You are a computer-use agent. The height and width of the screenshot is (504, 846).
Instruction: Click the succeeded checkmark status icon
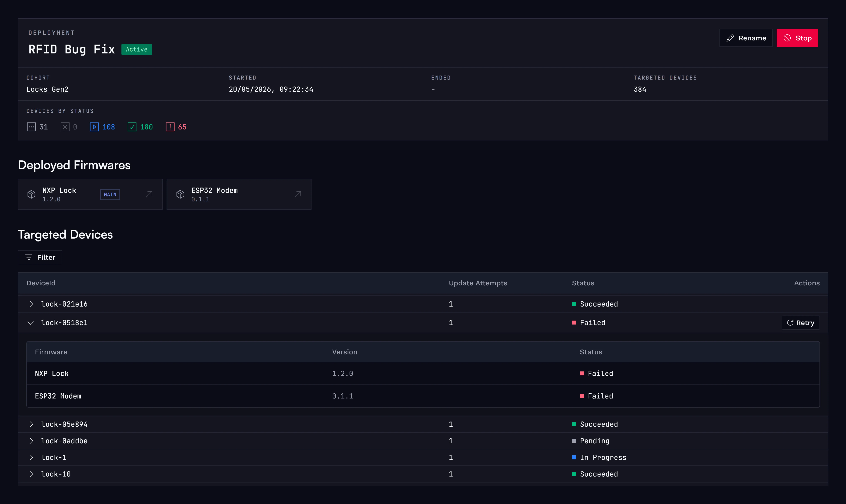(132, 127)
